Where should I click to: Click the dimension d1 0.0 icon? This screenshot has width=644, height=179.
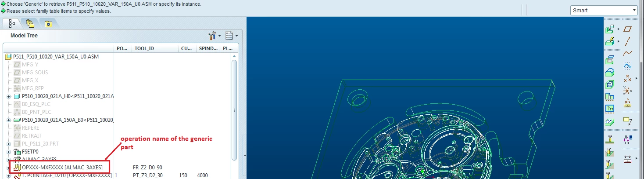(x=628, y=140)
